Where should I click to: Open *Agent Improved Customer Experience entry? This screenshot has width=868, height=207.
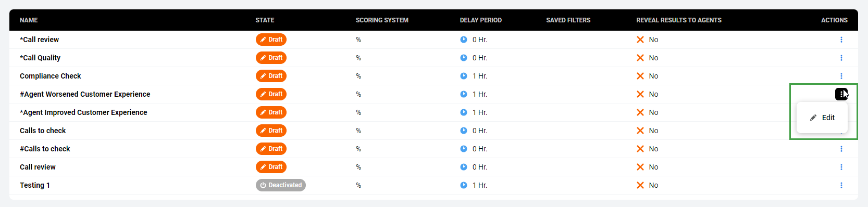point(83,112)
